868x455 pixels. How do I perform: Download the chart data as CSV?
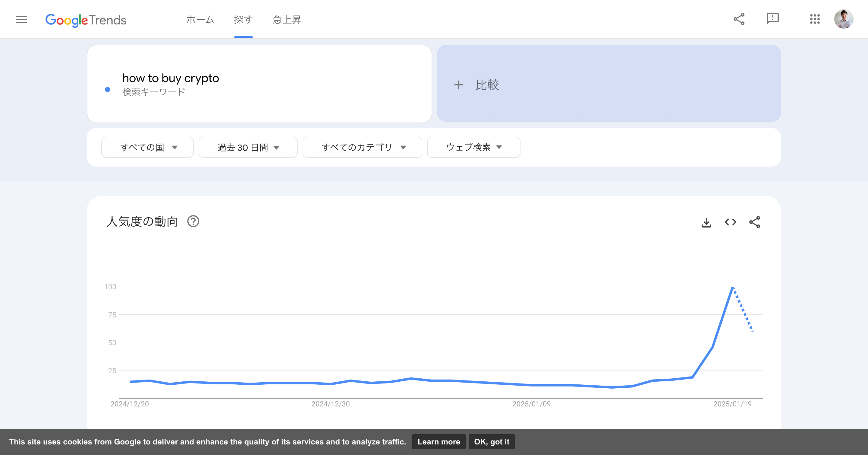click(706, 222)
